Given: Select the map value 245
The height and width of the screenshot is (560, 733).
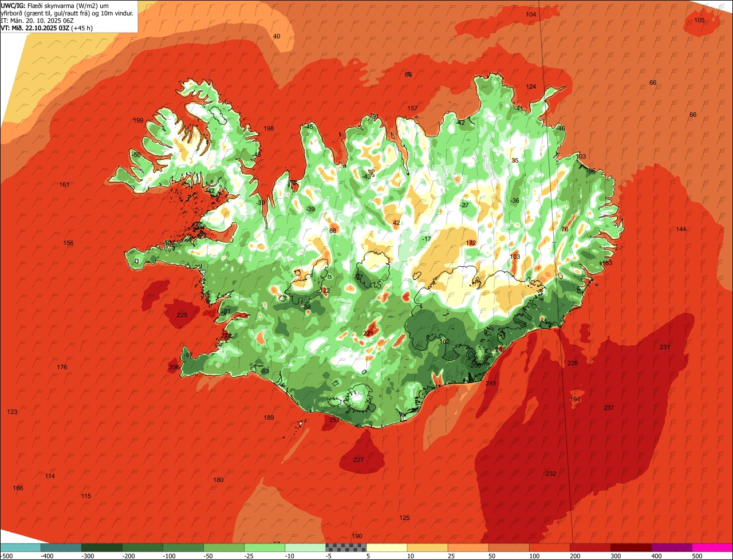Looking at the screenshot, I should click(x=491, y=383).
